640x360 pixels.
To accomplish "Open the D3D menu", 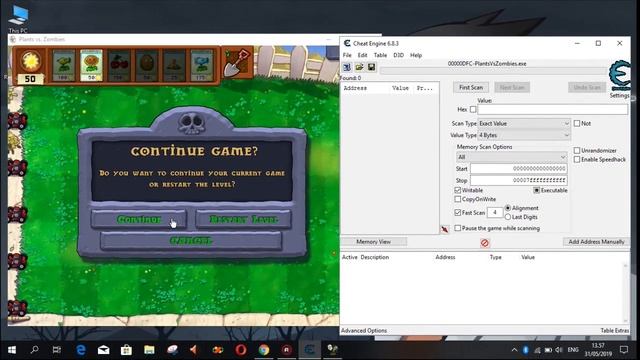I will (x=398, y=55).
